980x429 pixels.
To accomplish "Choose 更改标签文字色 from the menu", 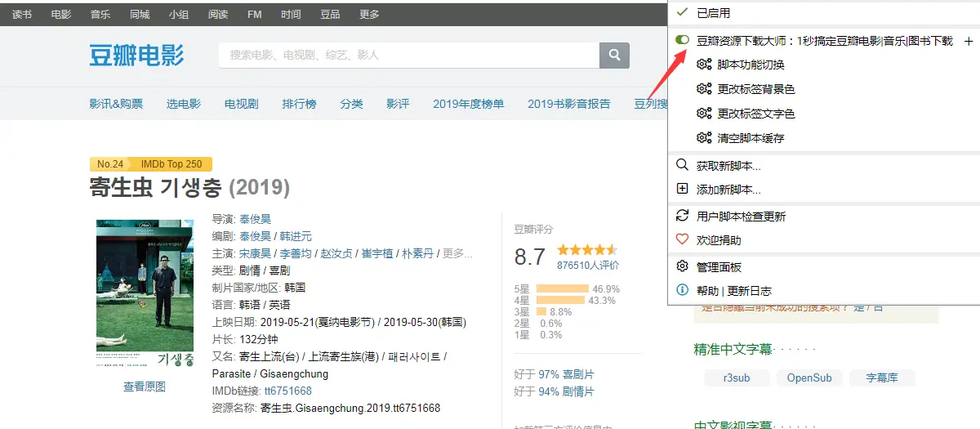I will tap(756, 114).
